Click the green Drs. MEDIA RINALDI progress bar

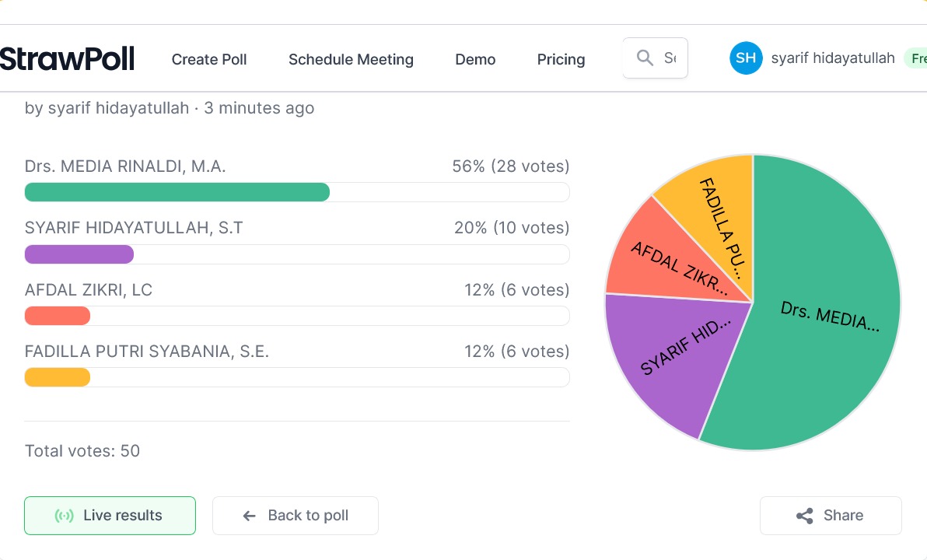(177, 192)
